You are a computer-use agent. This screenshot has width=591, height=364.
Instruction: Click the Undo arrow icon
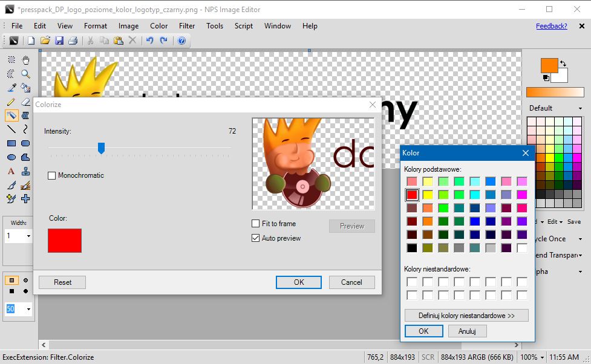[x=149, y=41]
